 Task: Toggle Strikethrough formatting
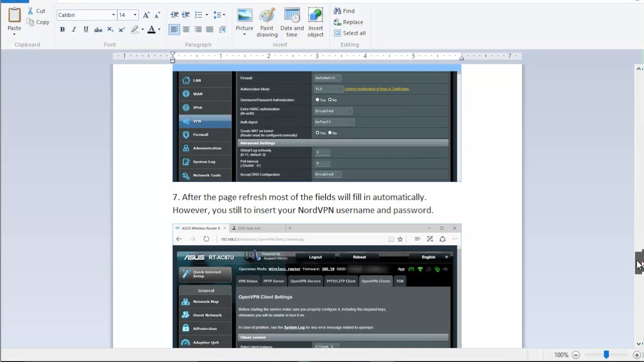pos(98,30)
